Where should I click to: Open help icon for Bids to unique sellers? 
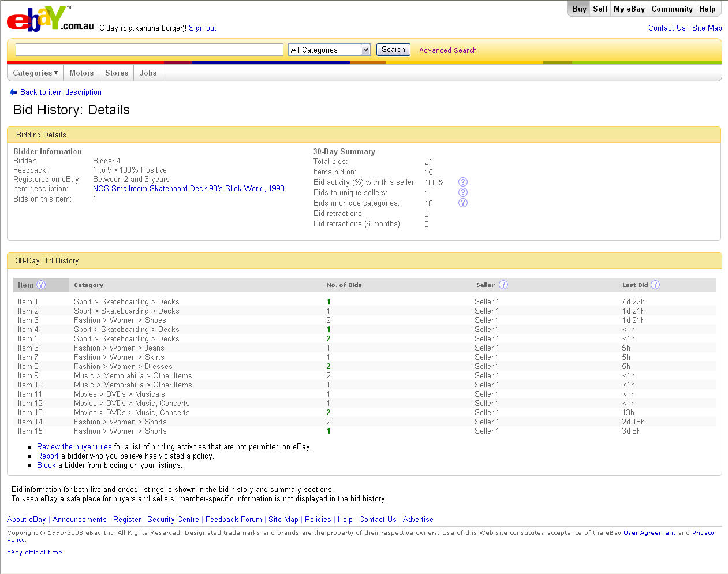[463, 192]
